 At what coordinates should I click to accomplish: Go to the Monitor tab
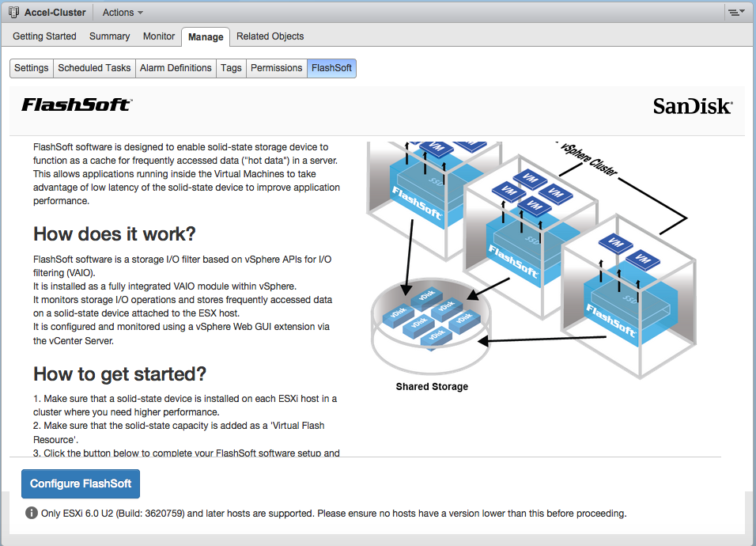click(159, 36)
